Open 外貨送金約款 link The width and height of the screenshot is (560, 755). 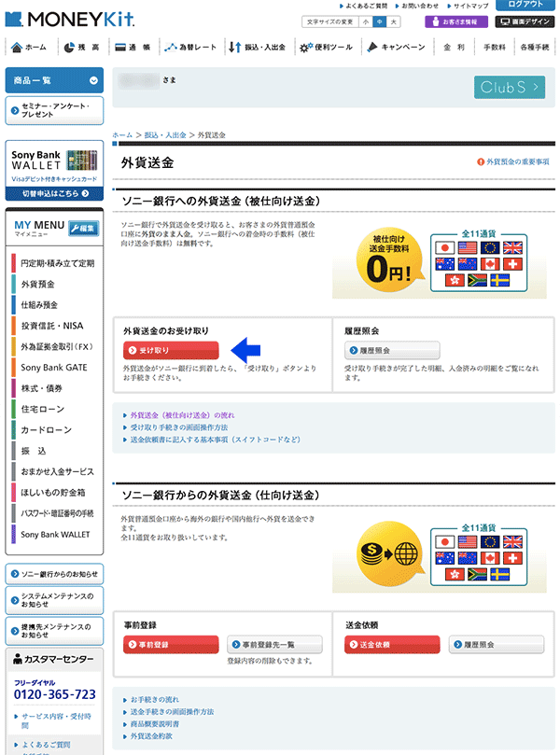point(151,736)
